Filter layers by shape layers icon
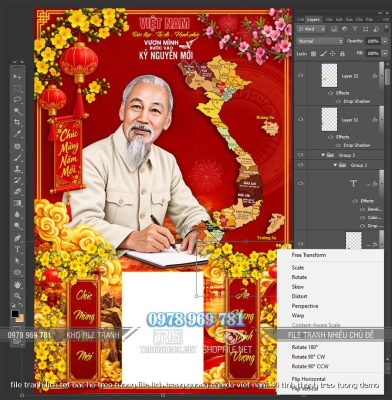Image resolution: width=392 pixels, height=400 pixels. (x=366, y=29)
